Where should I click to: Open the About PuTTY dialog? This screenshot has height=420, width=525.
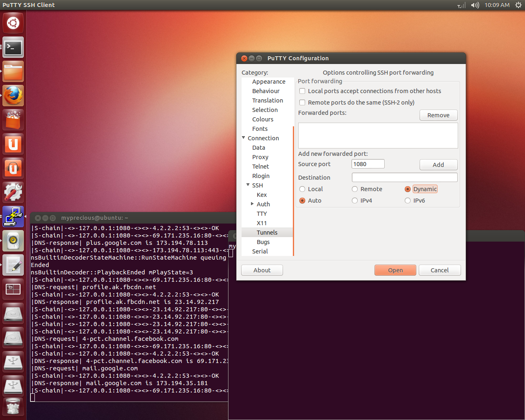coord(262,270)
